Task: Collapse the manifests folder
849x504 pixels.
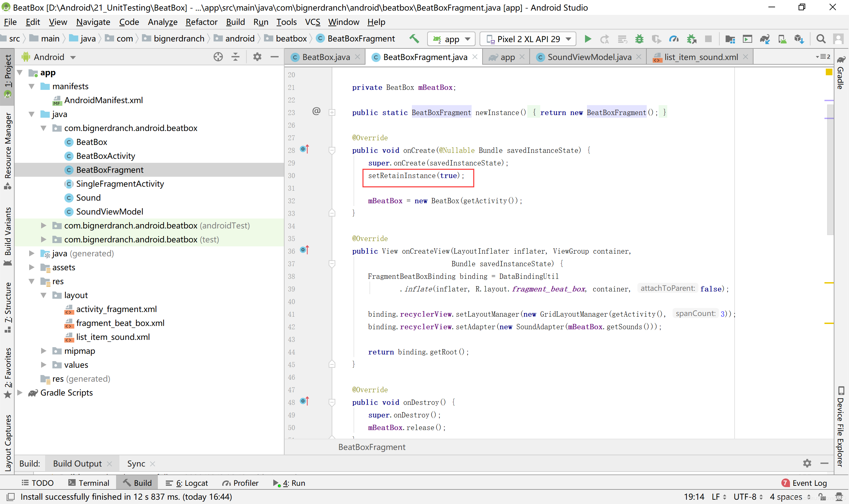Action: (32, 86)
